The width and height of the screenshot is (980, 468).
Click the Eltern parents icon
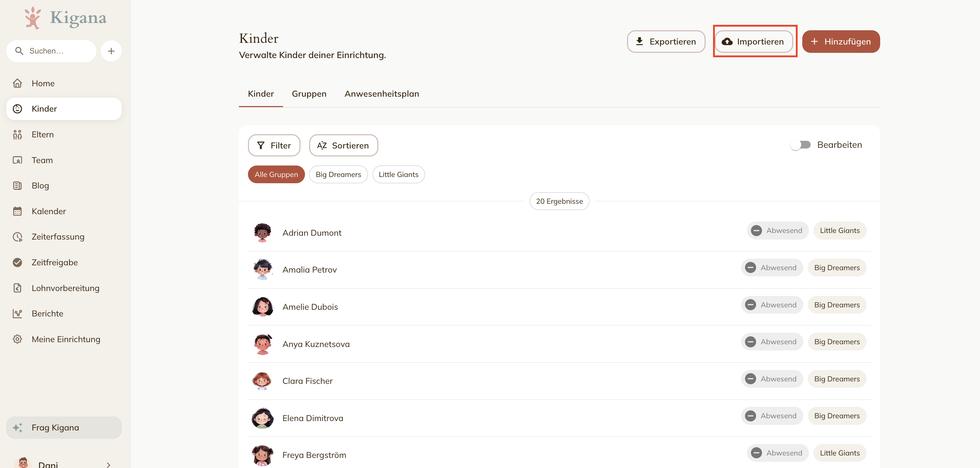(x=17, y=134)
